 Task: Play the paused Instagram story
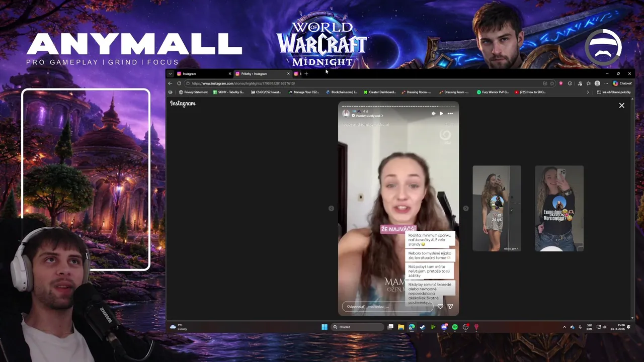441,114
